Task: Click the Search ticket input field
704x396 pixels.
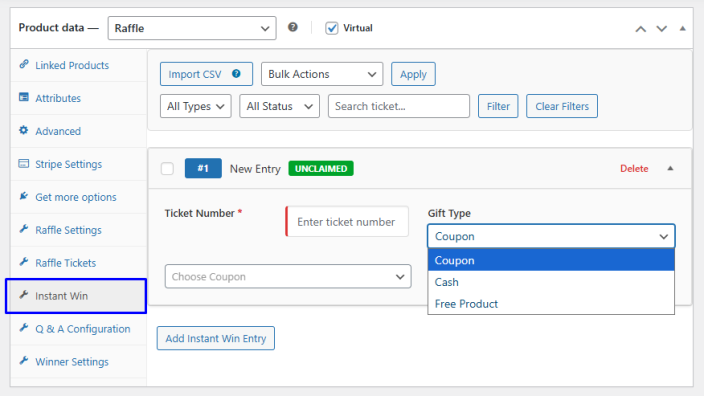Action: pyautogui.click(x=399, y=106)
